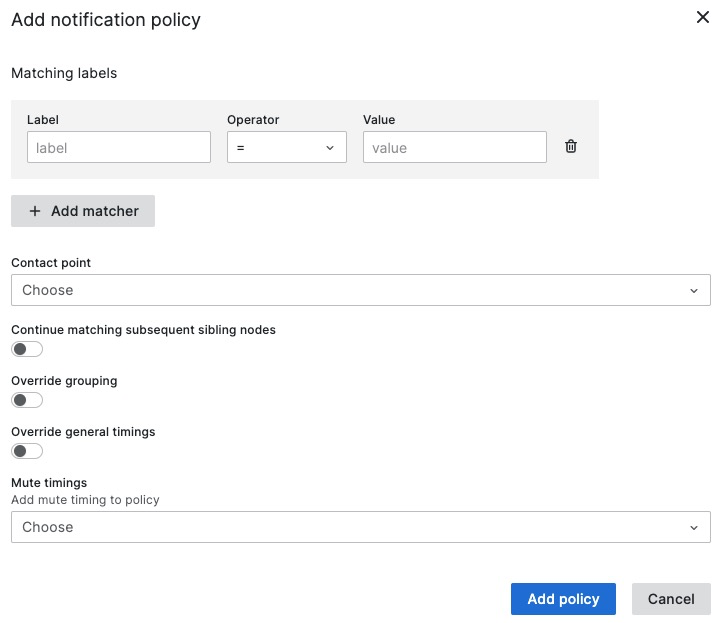Enable Continue matching subsequent sibling nodes
Image resolution: width=718 pixels, height=623 pixels.
click(27, 349)
